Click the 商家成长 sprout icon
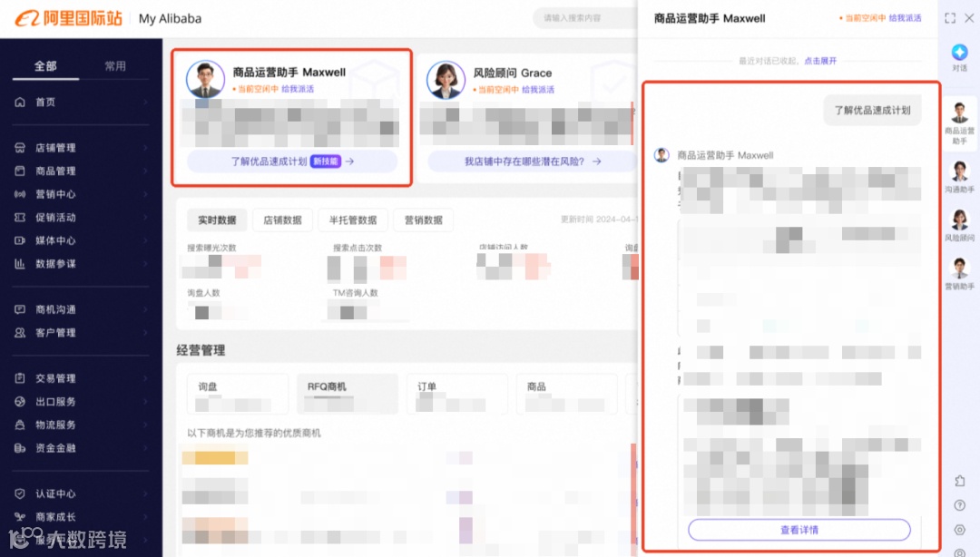980x557 pixels. coord(20,517)
